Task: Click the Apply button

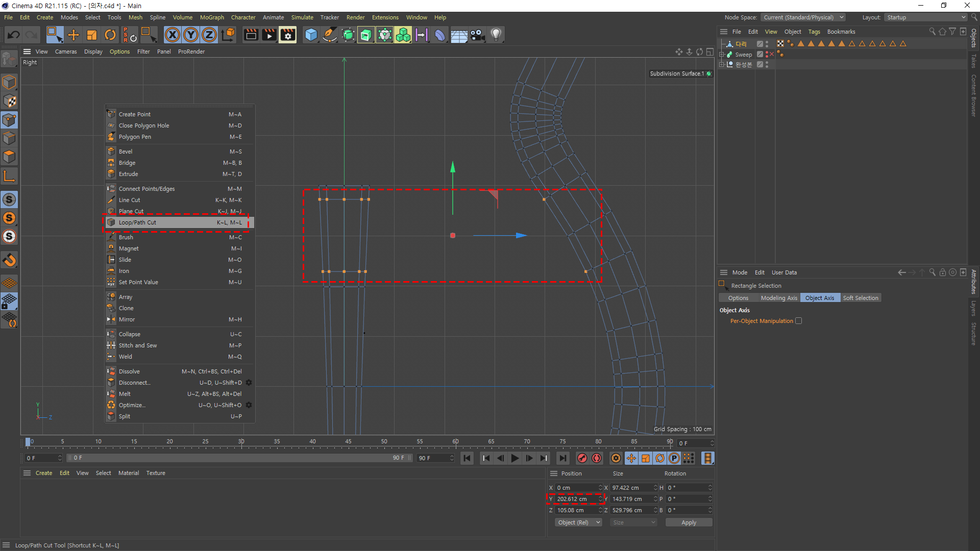Action: point(688,522)
